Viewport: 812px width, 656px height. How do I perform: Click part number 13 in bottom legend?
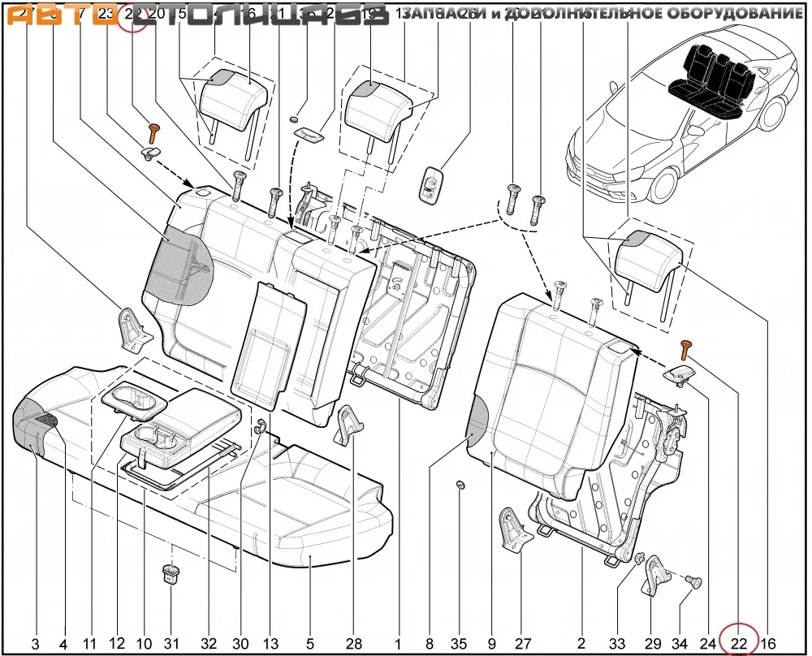coord(270,644)
